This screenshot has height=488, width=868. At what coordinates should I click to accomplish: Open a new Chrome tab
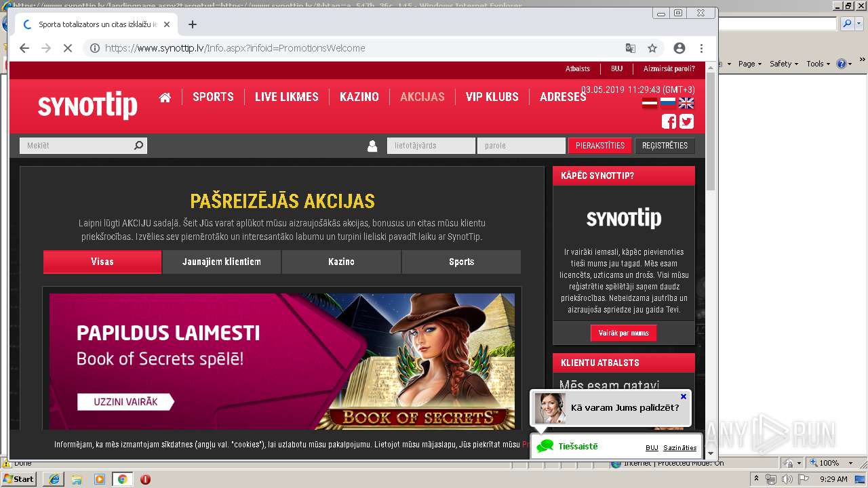click(x=193, y=24)
